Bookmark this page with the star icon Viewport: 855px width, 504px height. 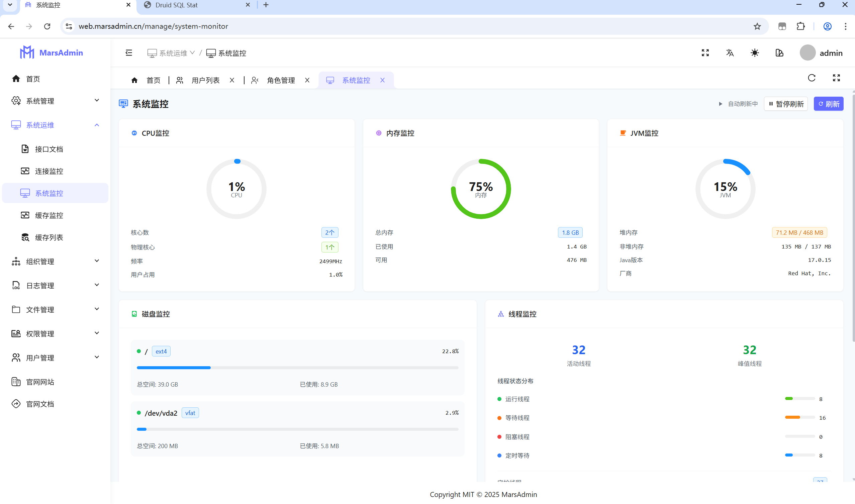[757, 26]
